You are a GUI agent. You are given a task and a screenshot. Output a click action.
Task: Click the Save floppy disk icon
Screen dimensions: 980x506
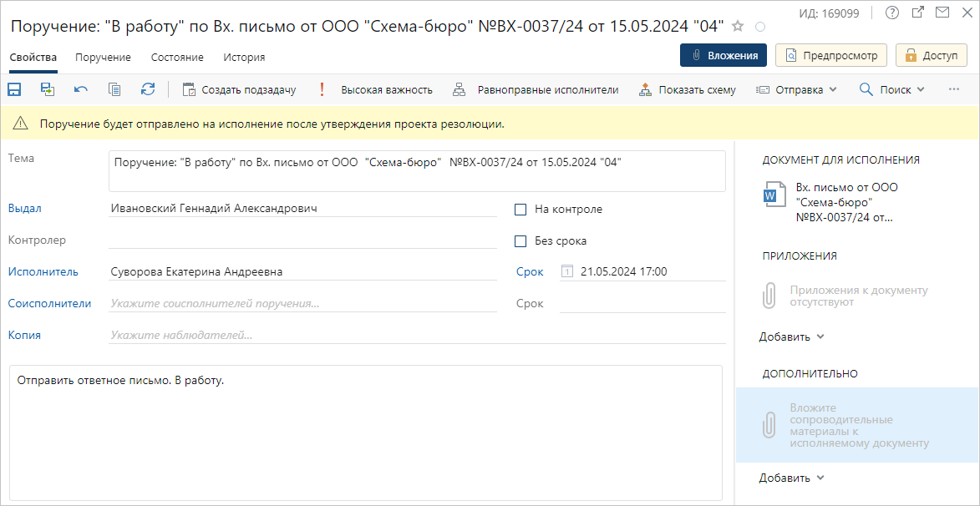pyautogui.click(x=14, y=89)
